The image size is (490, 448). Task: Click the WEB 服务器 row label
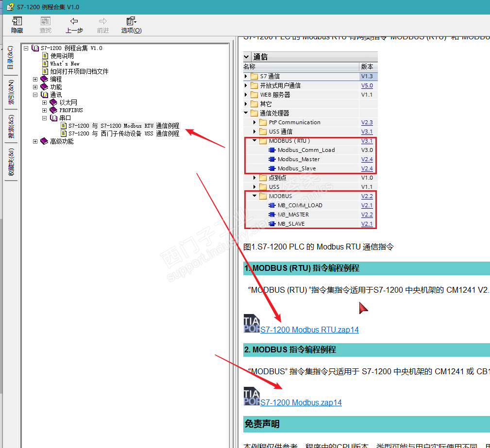[x=275, y=95]
